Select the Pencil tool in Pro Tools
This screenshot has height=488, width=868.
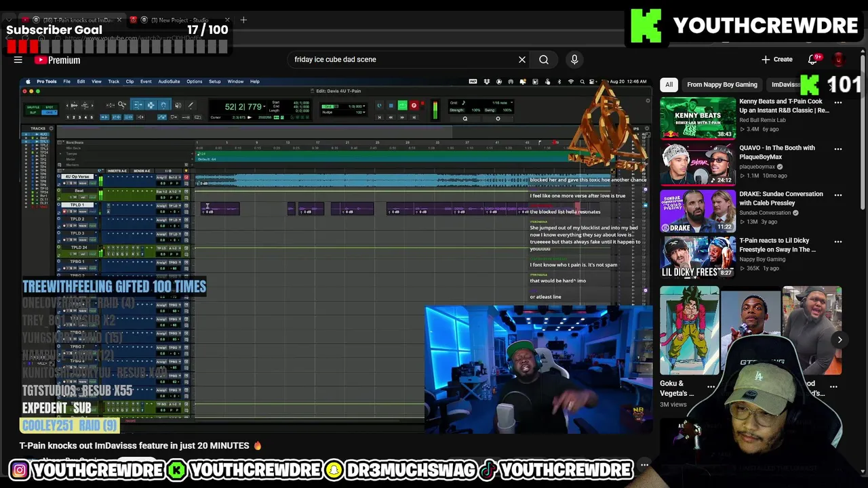click(191, 105)
